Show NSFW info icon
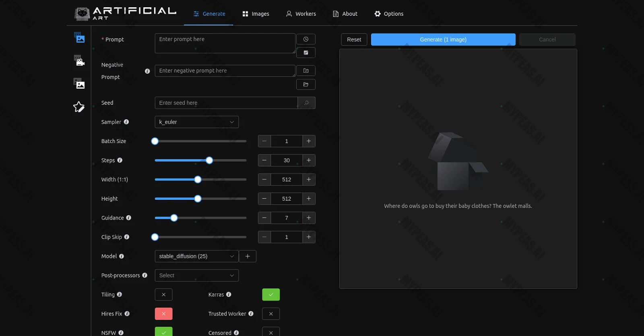Viewport: 644px width, 336px height. point(121,333)
